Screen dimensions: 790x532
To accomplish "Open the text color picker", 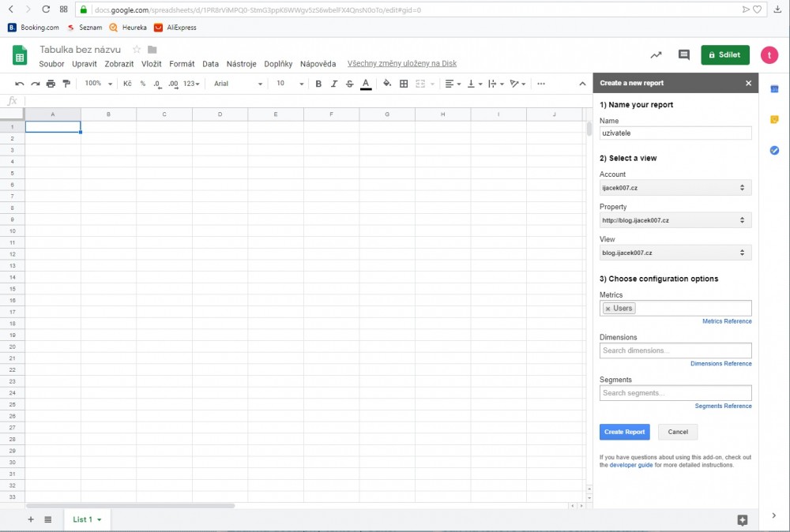I will click(x=365, y=84).
